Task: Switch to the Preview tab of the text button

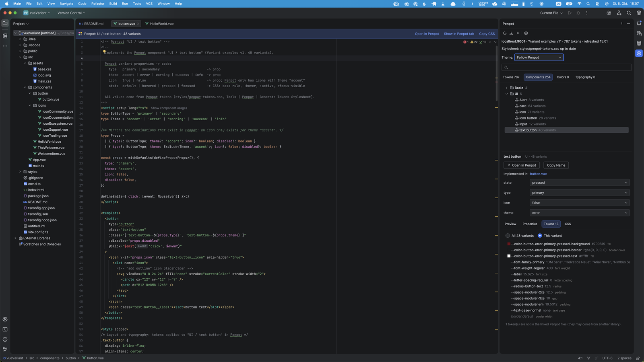Action: [x=510, y=224]
